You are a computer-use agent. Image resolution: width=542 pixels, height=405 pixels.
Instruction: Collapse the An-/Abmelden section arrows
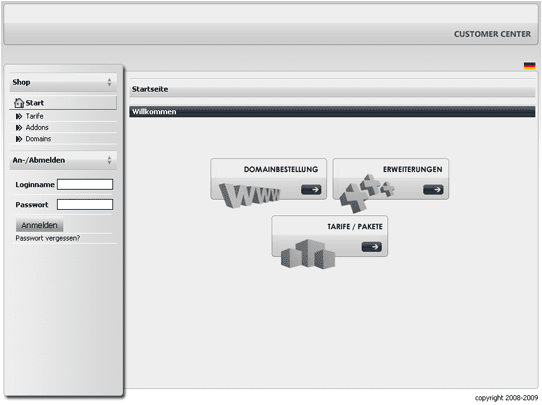tap(109, 160)
